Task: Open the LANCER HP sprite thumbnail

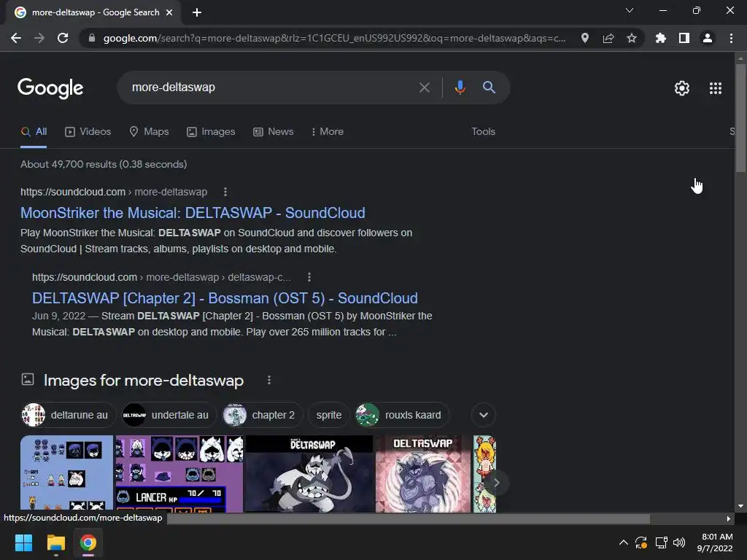Action: 179,474
